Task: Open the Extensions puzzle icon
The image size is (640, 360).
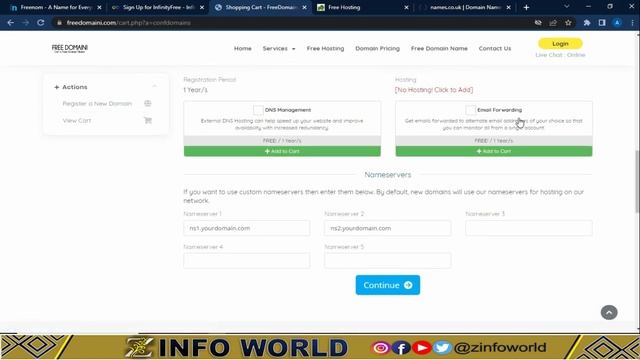Action: [587, 23]
